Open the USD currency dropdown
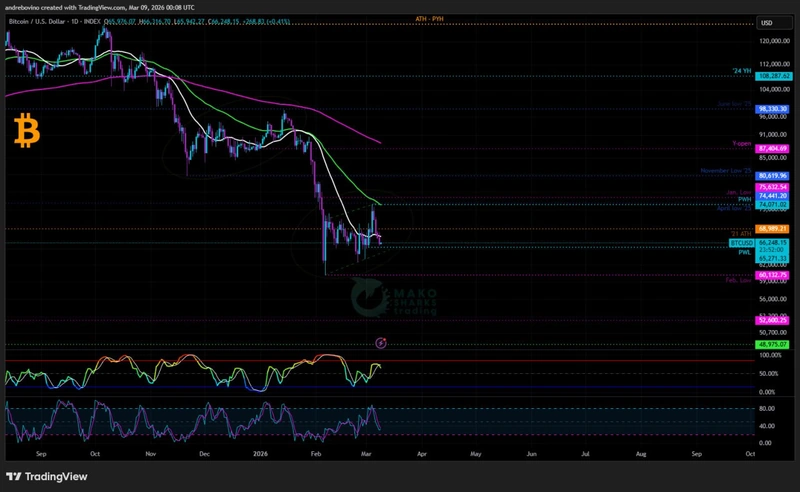This screenshot has width=800, height=492. pos(768,23)
